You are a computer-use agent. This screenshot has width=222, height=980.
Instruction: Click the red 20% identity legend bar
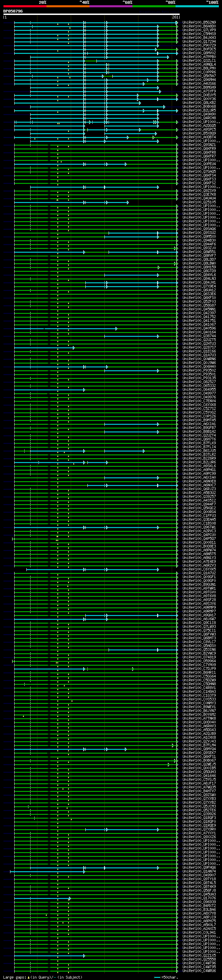click(25, 6)
